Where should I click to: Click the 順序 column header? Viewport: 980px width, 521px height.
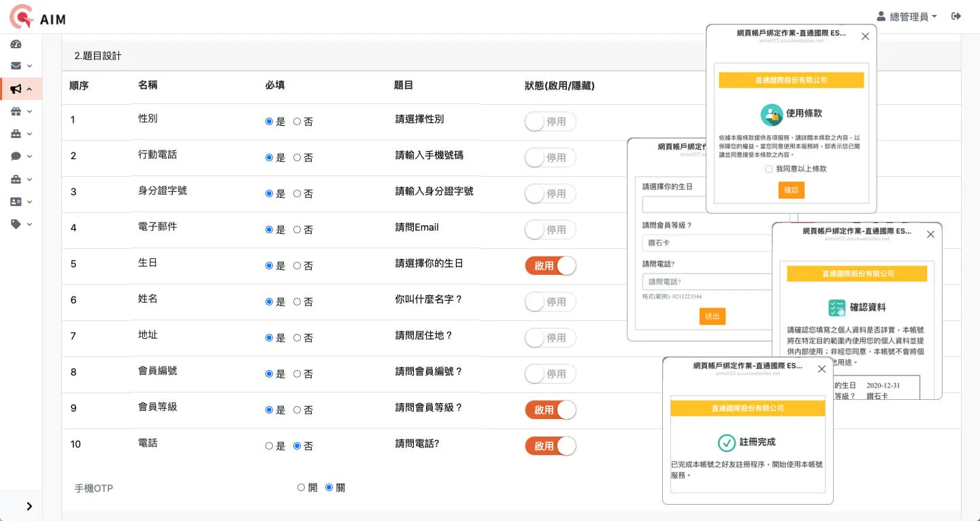pos(79,86)
